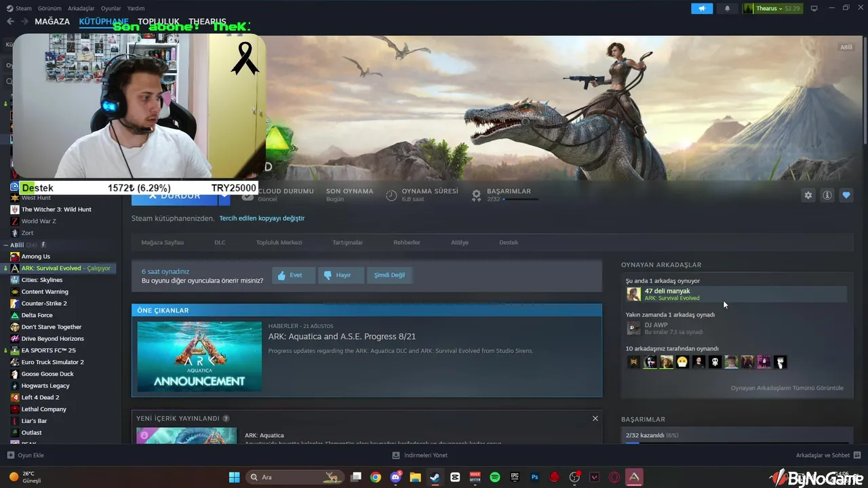Click Oynayan Arkadaşların Tümünü Görüntüle link
Viewport: 868px width, 488px height.
pyautogui.click(x=787, y=388)
